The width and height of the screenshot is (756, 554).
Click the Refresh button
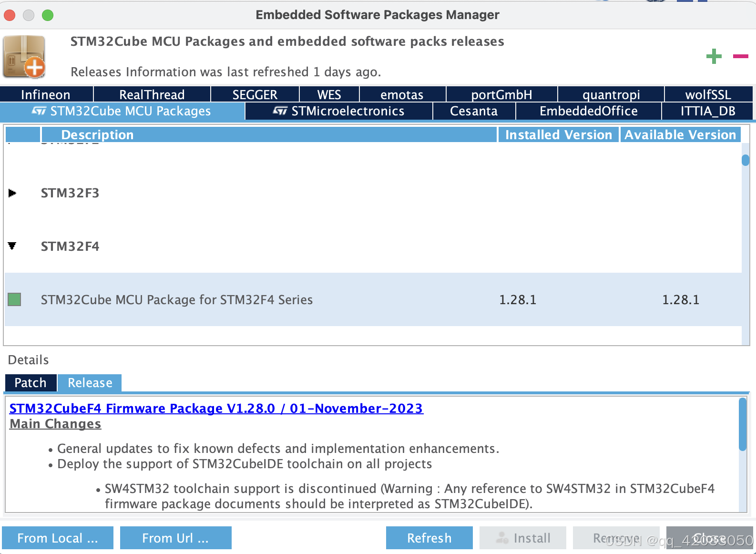(x=429, y=538)
